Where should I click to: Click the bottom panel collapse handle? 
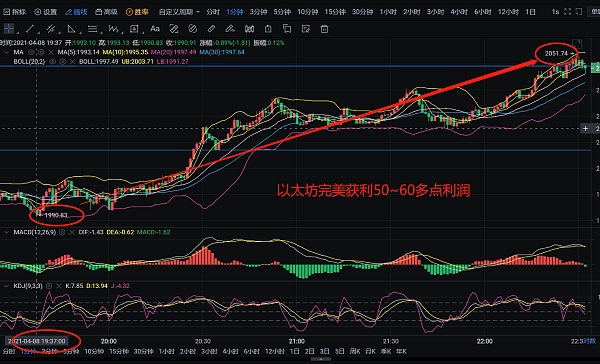coord(321,359)
